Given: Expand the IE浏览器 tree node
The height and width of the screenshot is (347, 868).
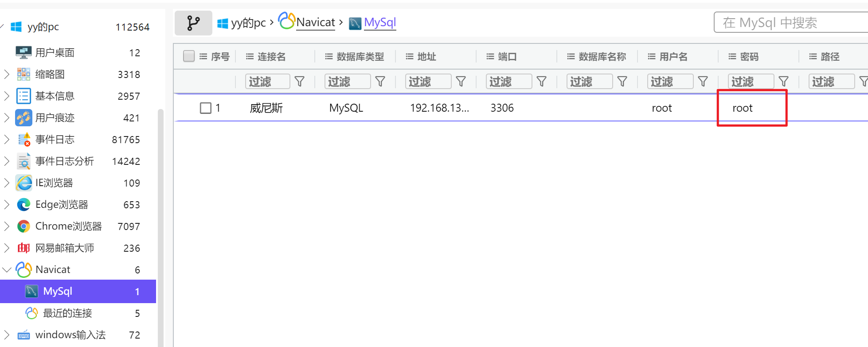Looking at the screenshot, I should 7,183.
